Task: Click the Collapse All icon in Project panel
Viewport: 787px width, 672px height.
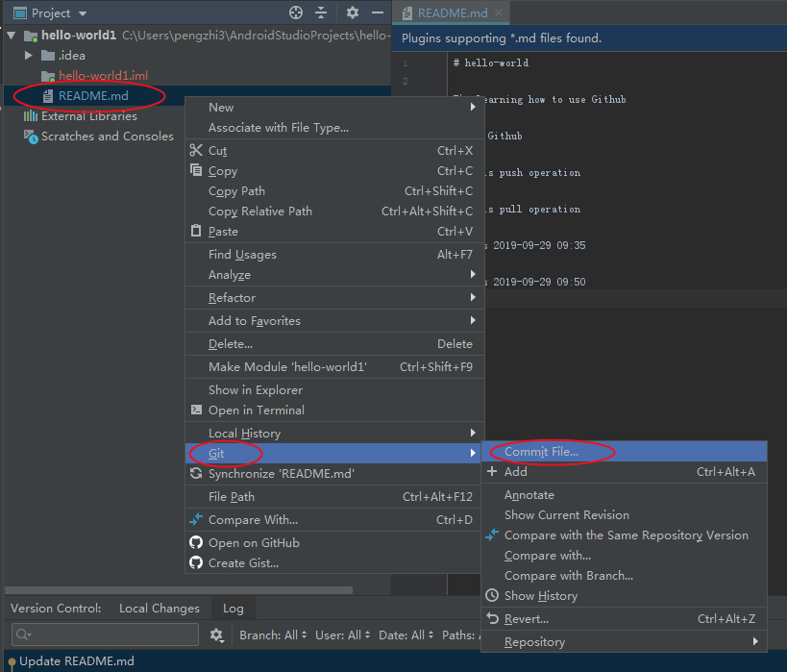Action: (321, 12)
